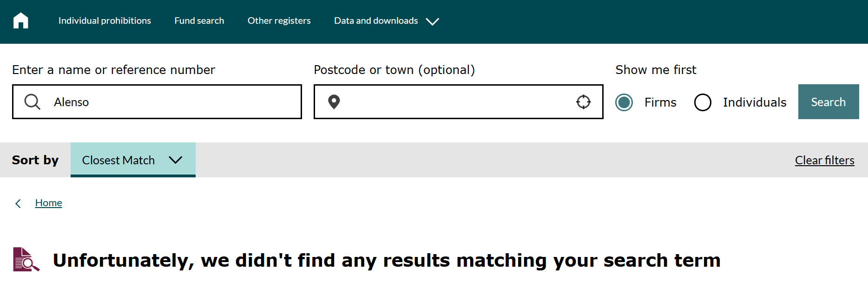
Task: Open the Closest Match sort dropdown
Action: coord(133,160)
